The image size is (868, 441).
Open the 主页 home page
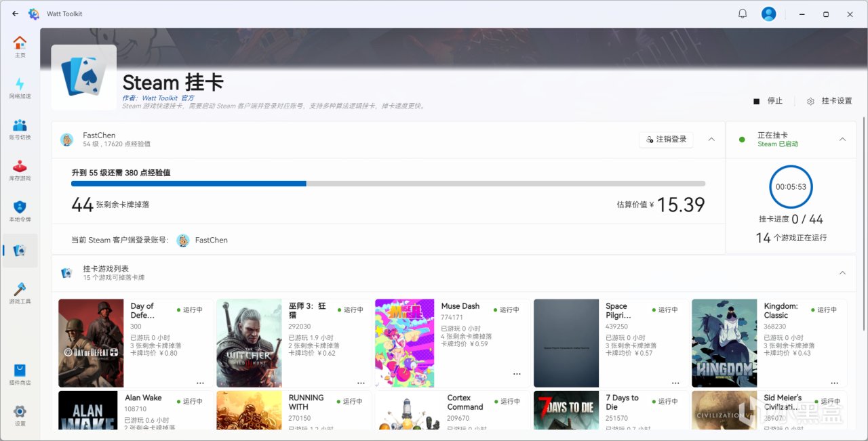pos(20,47)
